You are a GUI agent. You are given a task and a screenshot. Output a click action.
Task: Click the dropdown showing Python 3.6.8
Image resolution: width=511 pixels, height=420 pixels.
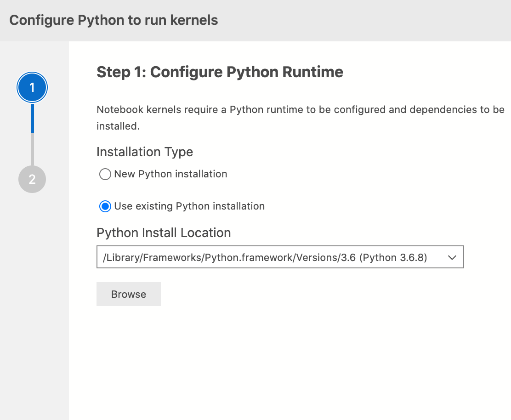coord(280,257)
